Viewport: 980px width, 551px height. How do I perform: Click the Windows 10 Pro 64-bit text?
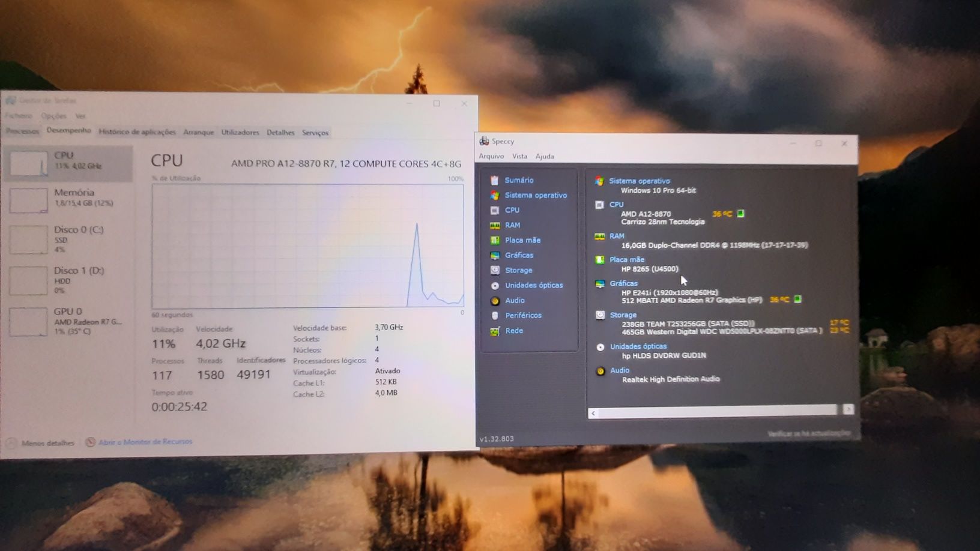tap(658, 190)
